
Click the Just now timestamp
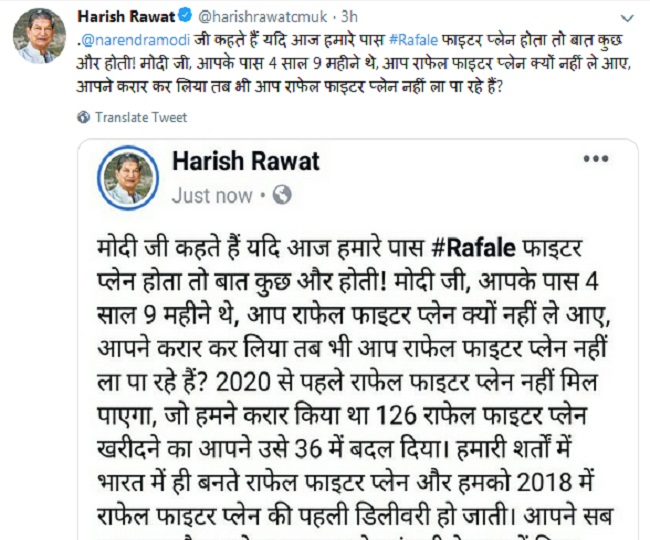[212, 195]
